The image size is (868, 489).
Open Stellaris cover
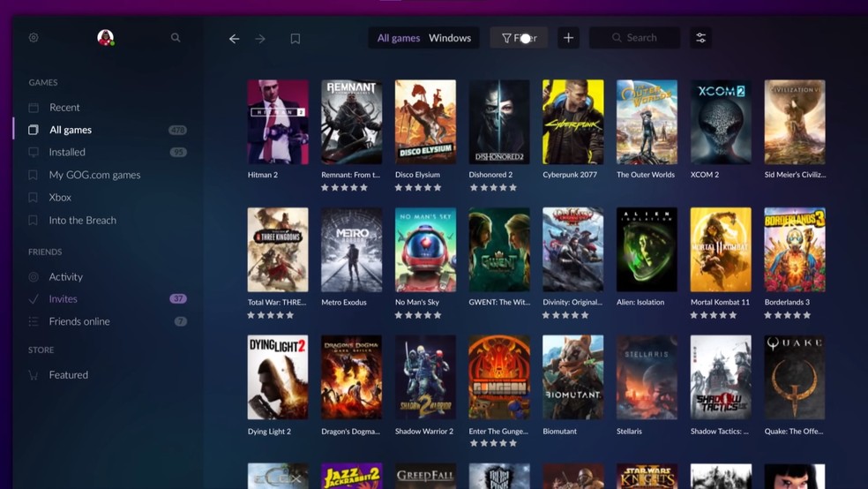tap(647, 377)
